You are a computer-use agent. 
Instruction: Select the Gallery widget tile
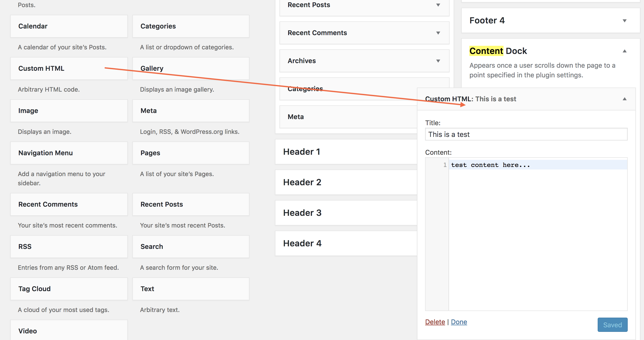190,68
